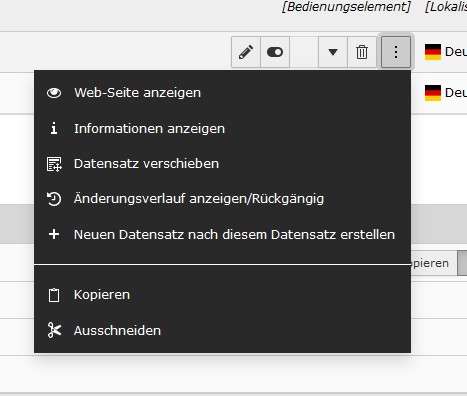Click the eye icon for page view
467x396 pixels.
pyautogui.click(x=54, y=93)
